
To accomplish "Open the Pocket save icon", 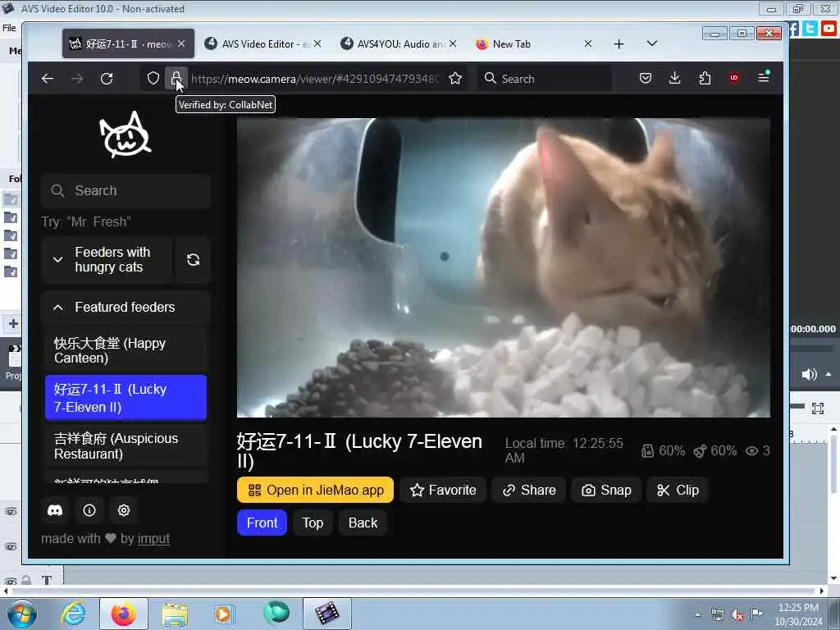I will 646,78.
